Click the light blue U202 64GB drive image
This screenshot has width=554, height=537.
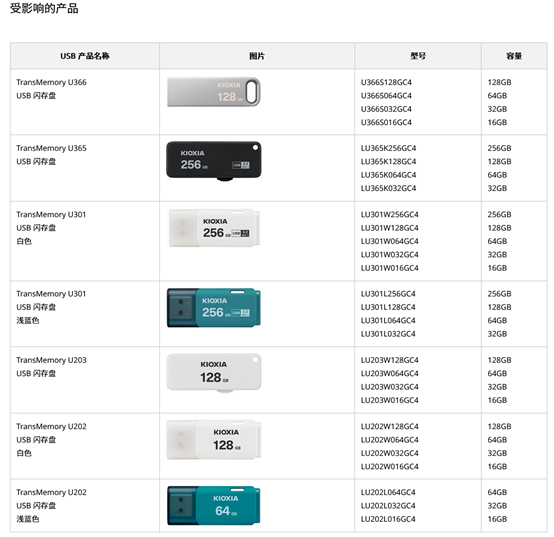tap(214, 506)
